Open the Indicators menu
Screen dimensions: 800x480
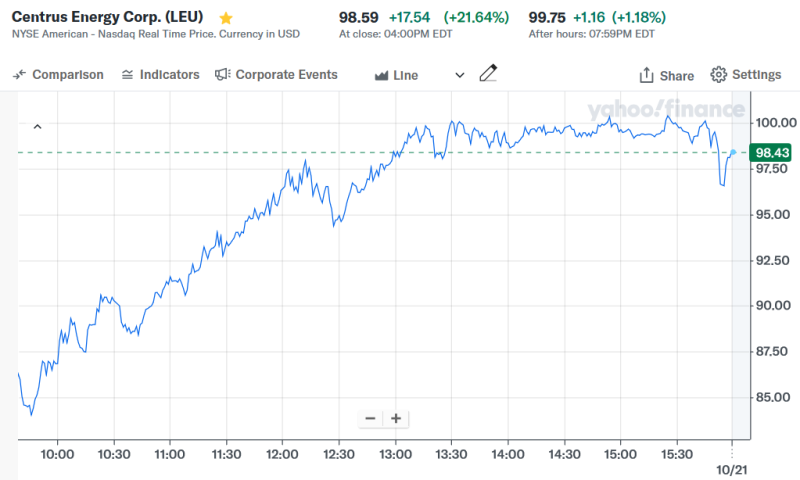click(x=160, y=75)
